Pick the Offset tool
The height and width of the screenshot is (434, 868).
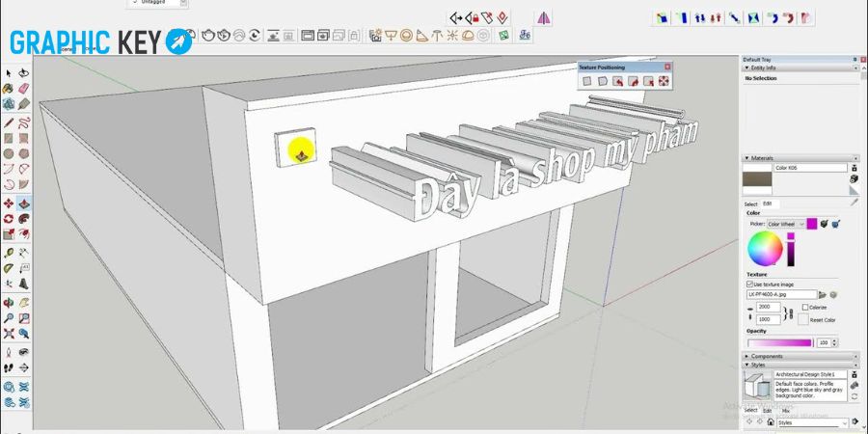24,234
